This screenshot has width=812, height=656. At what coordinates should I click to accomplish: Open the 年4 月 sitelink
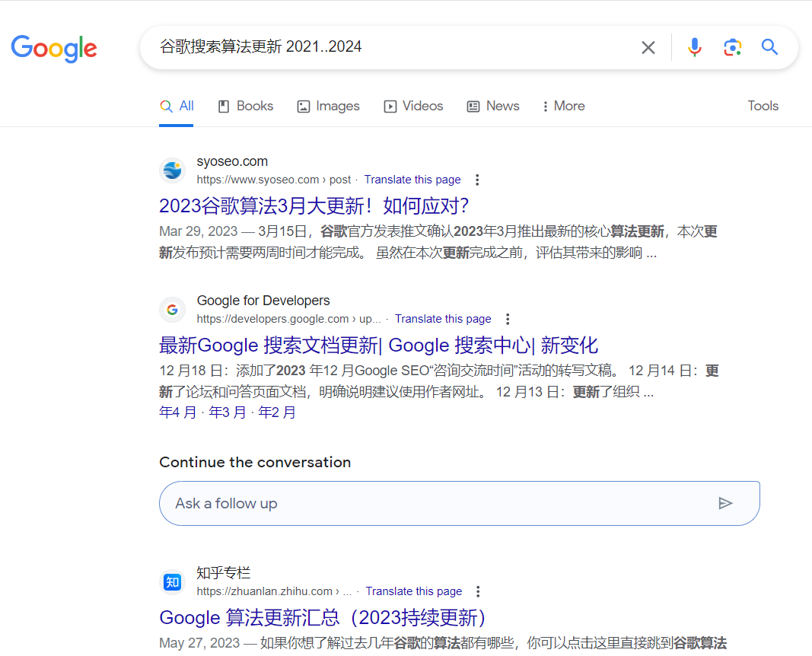tap(177, 412)
